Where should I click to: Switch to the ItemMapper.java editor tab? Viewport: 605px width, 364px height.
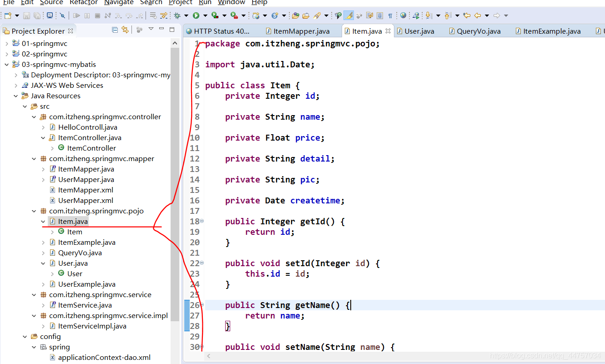pyautogui.click(x=297, y=31)
